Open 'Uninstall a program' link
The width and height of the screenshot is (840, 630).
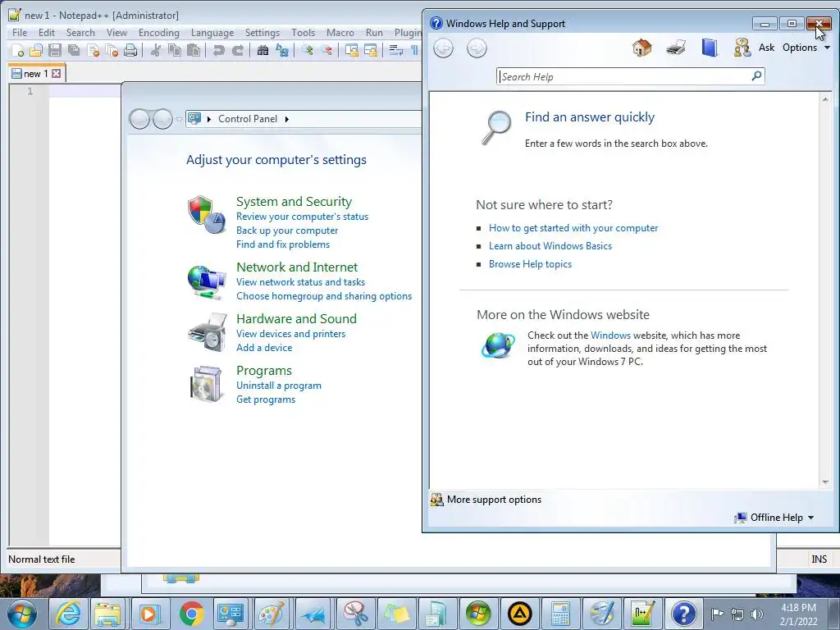(x=279, y=386)
